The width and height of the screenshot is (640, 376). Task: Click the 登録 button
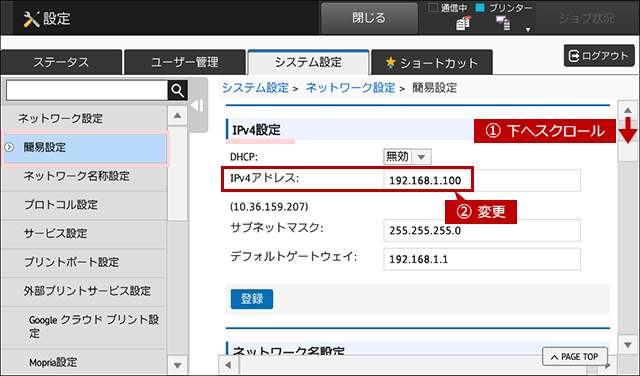252,299
